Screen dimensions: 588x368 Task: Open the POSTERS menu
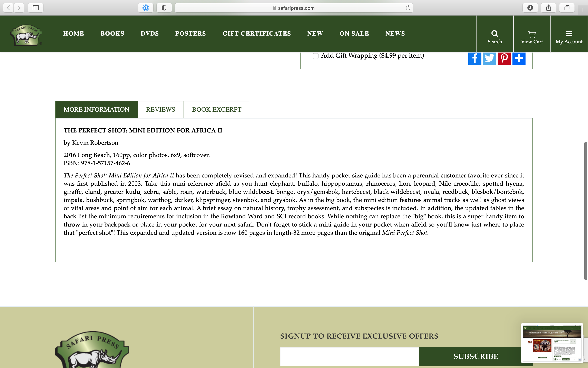pyautogui.click(x=190, y=33)
